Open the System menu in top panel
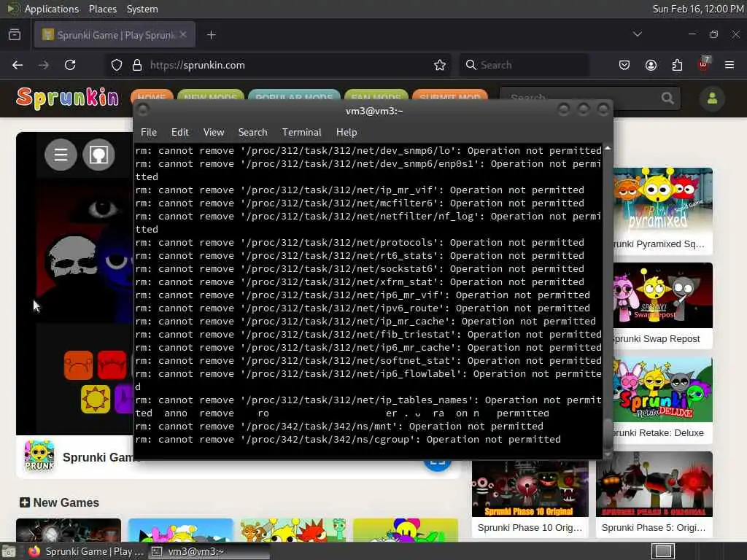Viewport: 747px width, 560px height. (142, 9)
